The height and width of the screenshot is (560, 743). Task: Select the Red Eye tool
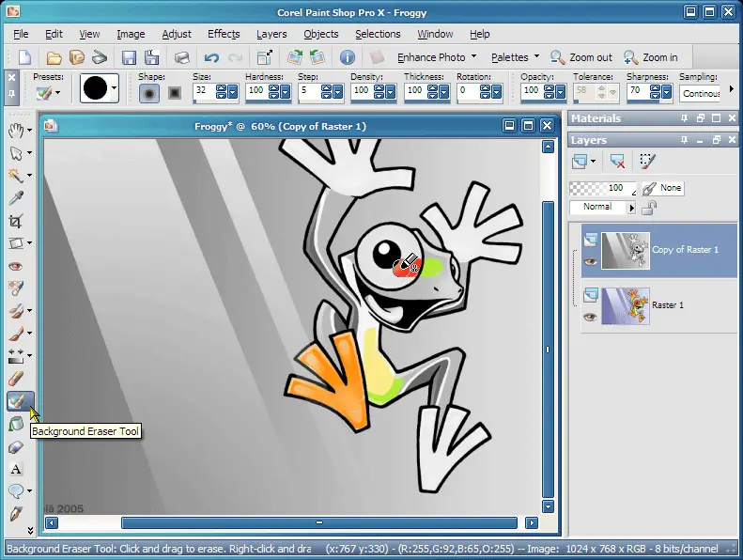click(16, 267)
